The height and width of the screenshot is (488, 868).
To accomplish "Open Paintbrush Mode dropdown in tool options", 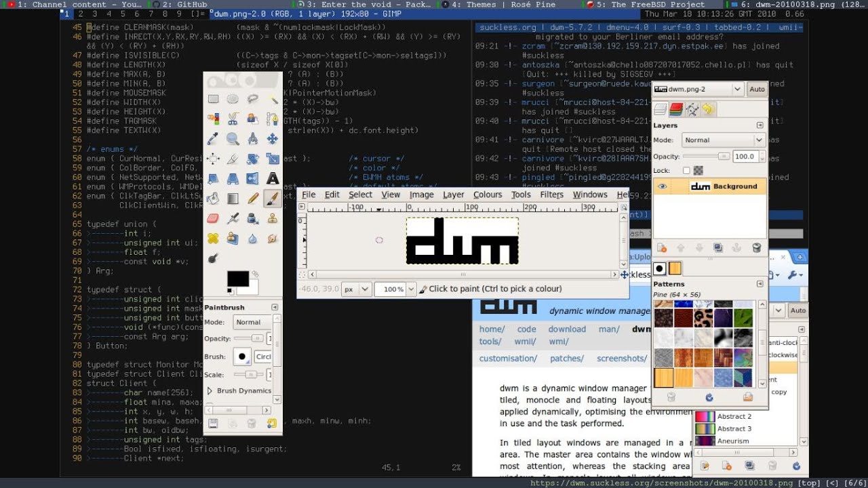I will 252,322.
